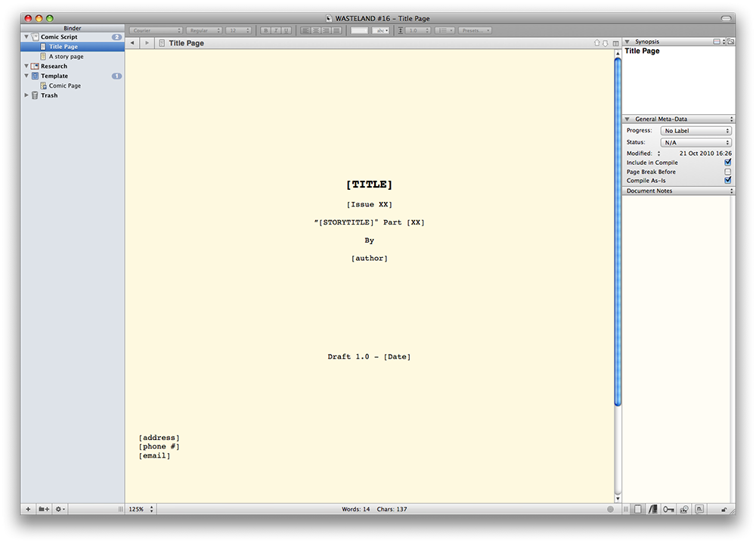Select 'A story page' in binder

(x=66, y=57)
